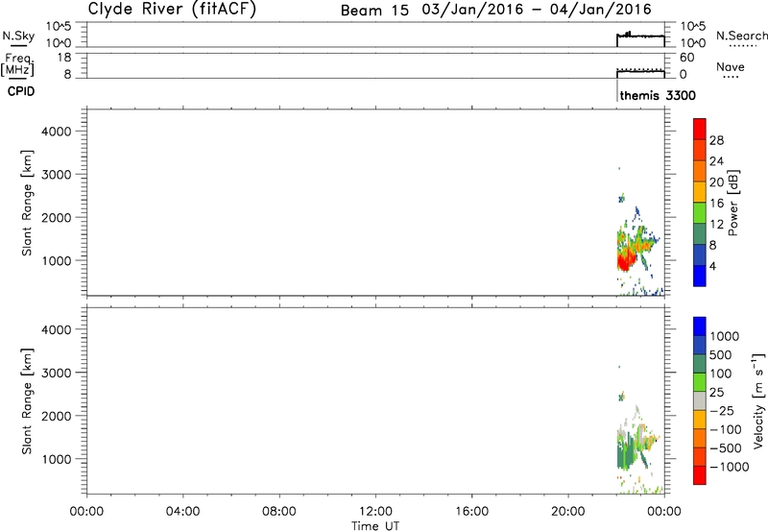This screenshot has width=768, height=532.
Task: Pick the red top segment of power color bar
Action: coord(700,129)
